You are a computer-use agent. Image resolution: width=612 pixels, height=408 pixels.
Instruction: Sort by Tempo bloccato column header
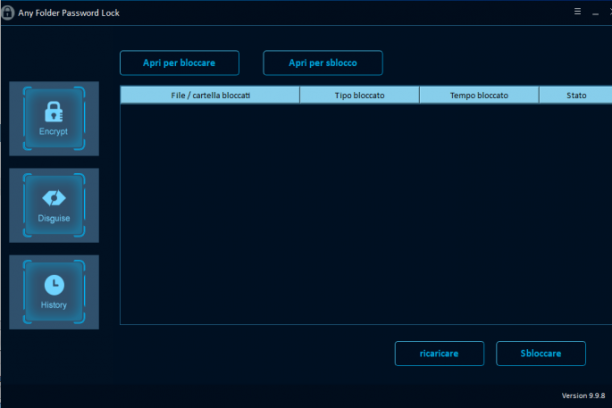[x=479, y=95]
